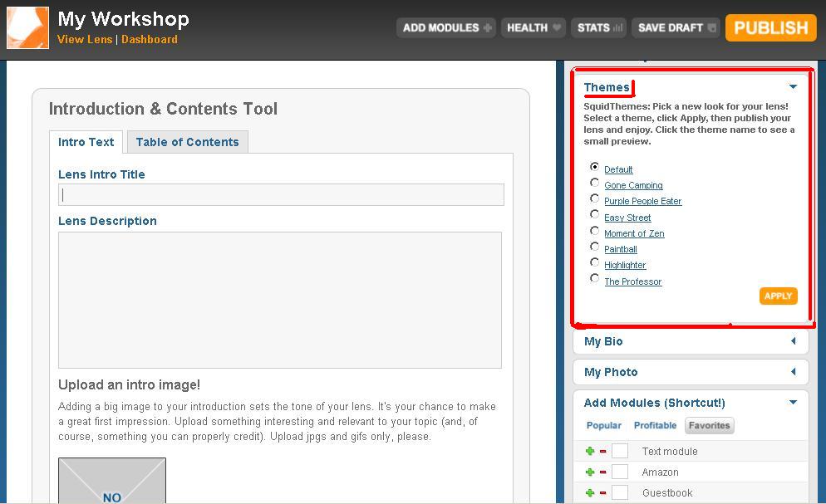This screenshot has height=504, width=826.
Task: Select Purple People Eater radio button
Action: pyautogui.click(x=595, y=198)
